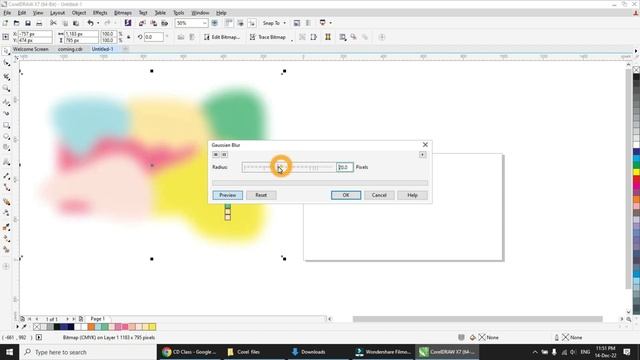Click the Undo arrow icon
Screen dimensions: 640x360
tap(91, 23)
